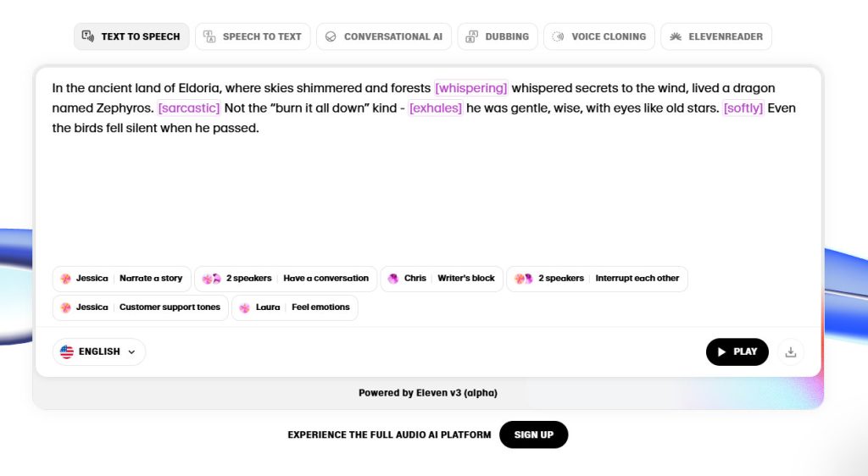Image resolution: width=868 pixels, height=476 pixels.
Task: Click the [whispering] tag in text
Action: 470,88
